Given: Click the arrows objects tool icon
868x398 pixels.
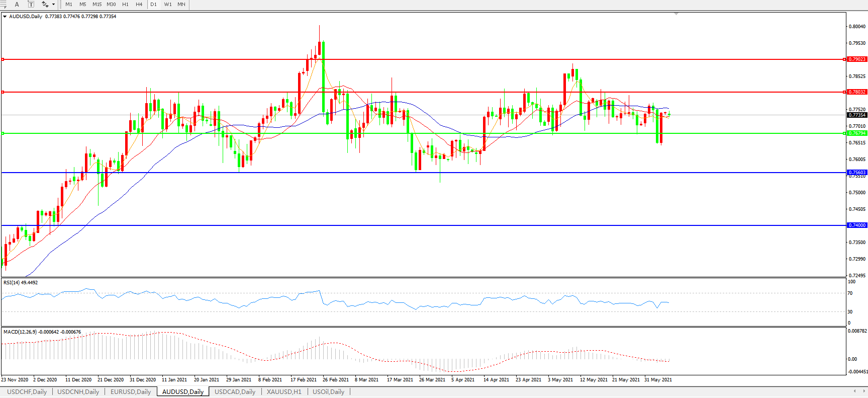Looking at the screenshot, I should 45,4.
